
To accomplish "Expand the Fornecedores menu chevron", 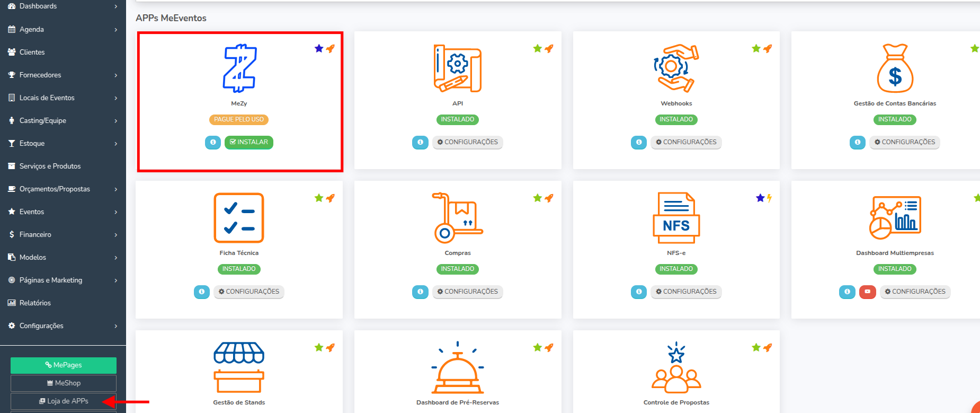I will (116, 75).
